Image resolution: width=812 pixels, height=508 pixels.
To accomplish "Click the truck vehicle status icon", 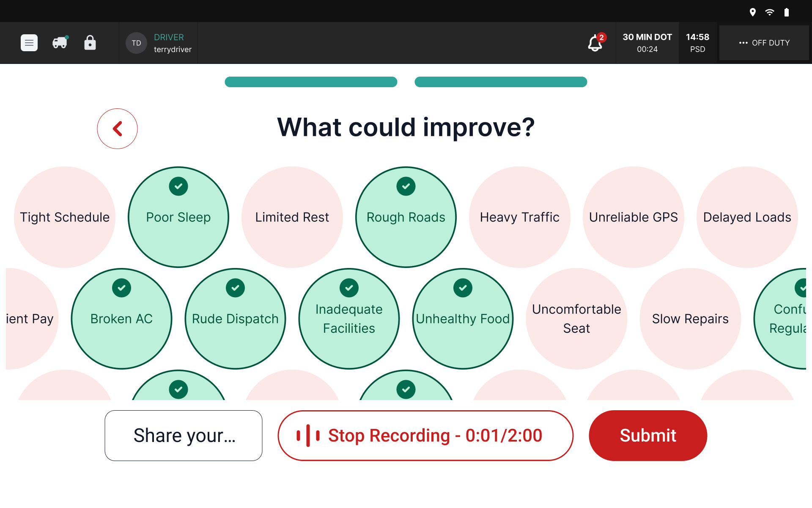I will (x=60, y=43).
